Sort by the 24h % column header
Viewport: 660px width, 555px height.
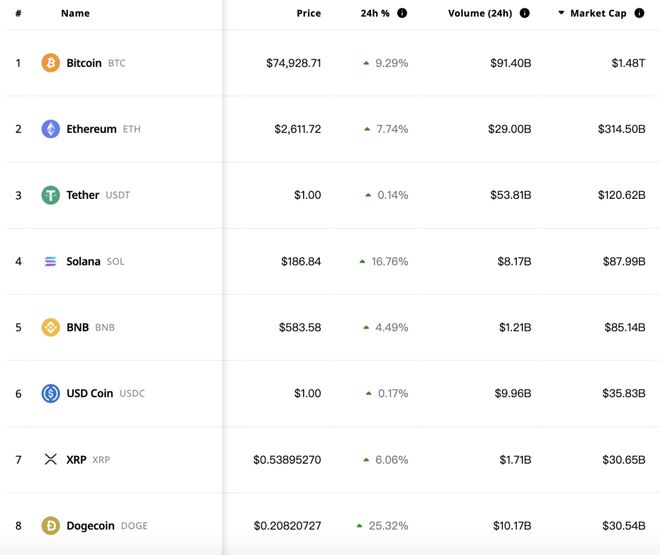(375, 13)
